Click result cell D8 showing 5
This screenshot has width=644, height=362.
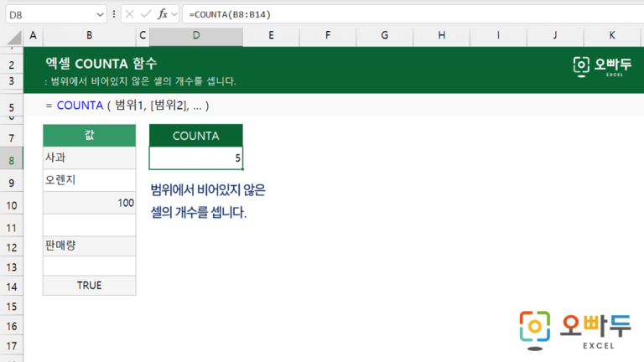196,158
